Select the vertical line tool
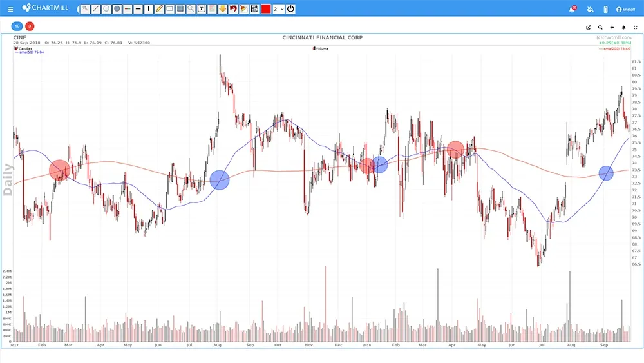Image resolution: width=644 pixels, height=363 pixels. click(149, 8)
